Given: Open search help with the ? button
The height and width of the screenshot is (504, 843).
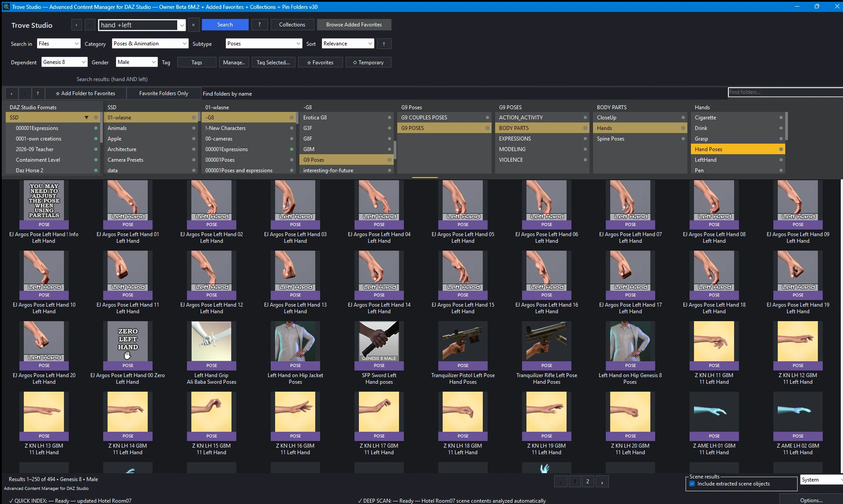Looking at the screenshot, I should tap(259, 25).
